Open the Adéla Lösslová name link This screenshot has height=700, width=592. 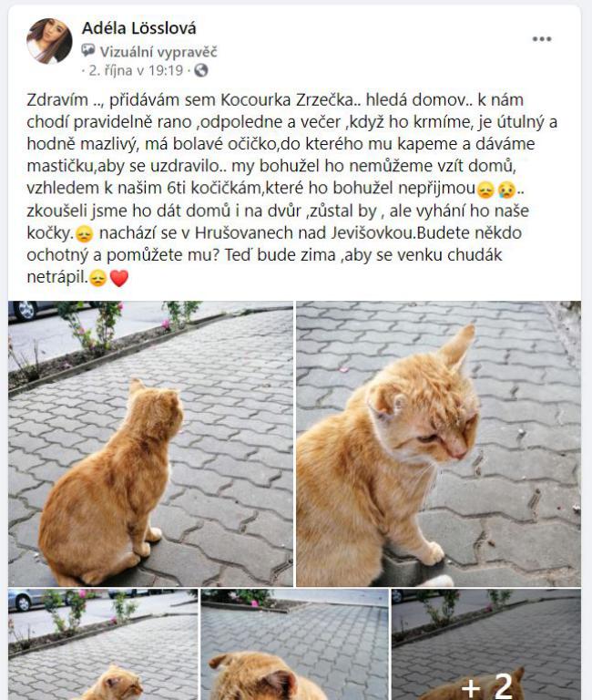138,28
